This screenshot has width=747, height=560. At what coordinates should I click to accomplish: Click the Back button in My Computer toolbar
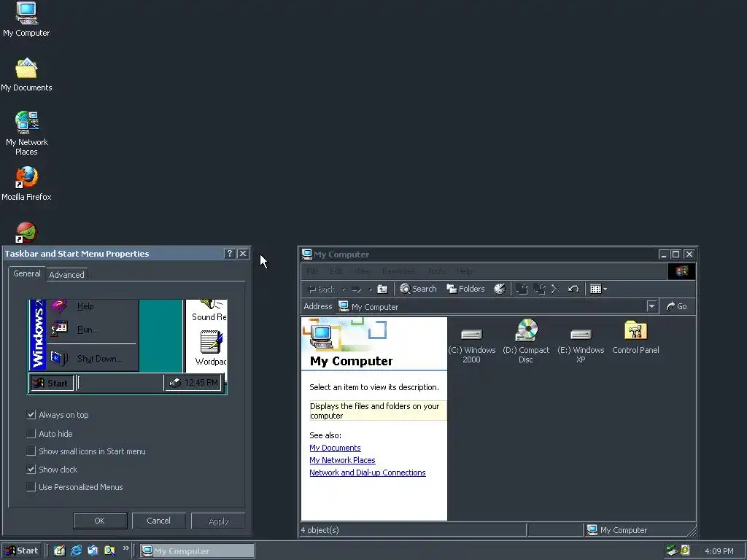[322, 289]
